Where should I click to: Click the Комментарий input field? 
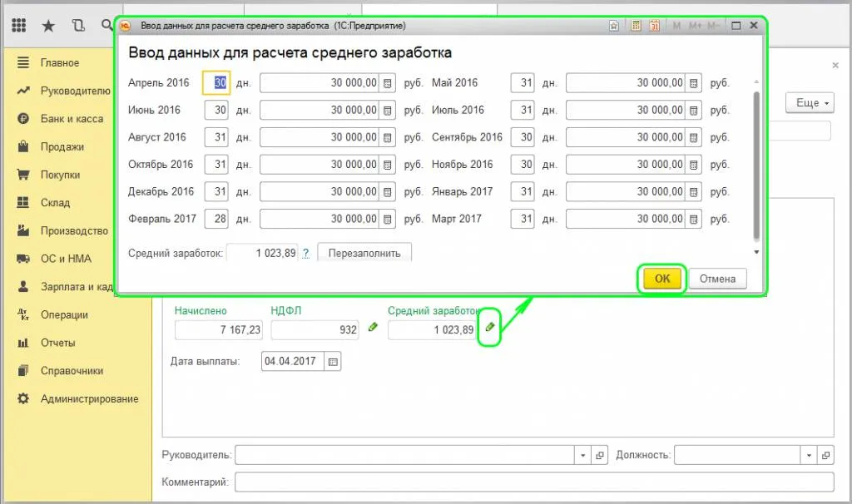click(534, 482)
